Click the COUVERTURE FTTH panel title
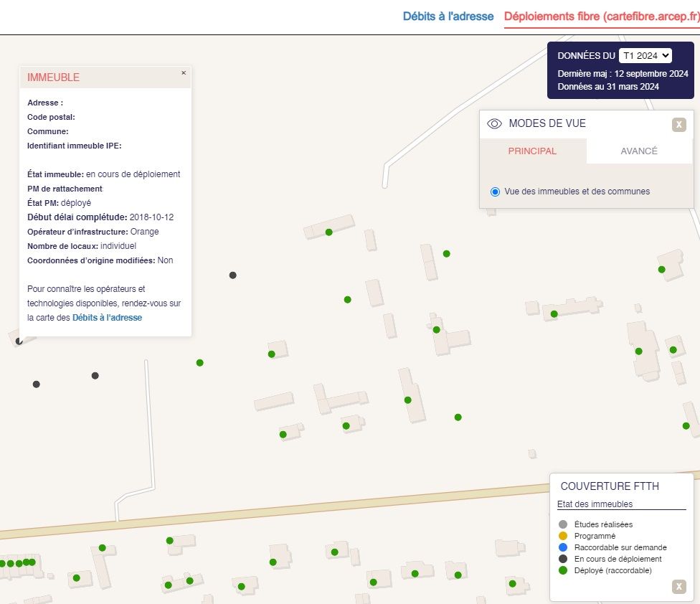 point(610,486)
